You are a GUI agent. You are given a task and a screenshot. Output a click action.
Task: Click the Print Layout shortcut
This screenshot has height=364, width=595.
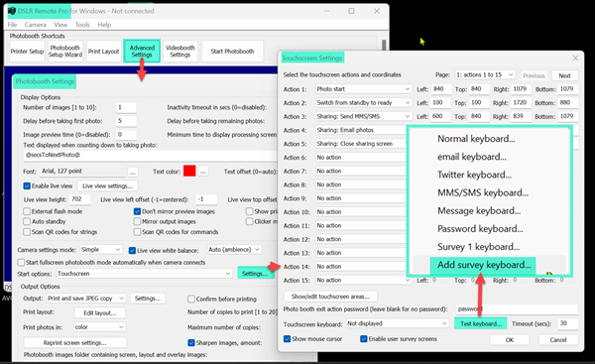point(103,52)
